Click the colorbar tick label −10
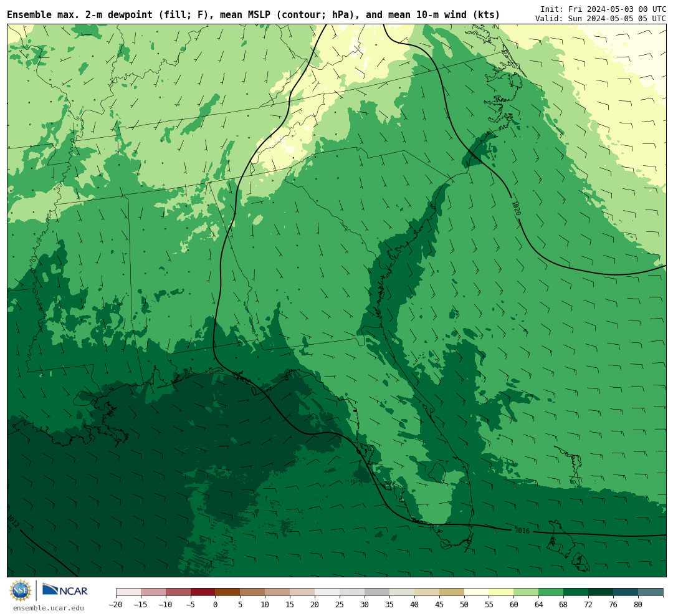The height and width of the screenshot is (616, 673). point(166,604)
